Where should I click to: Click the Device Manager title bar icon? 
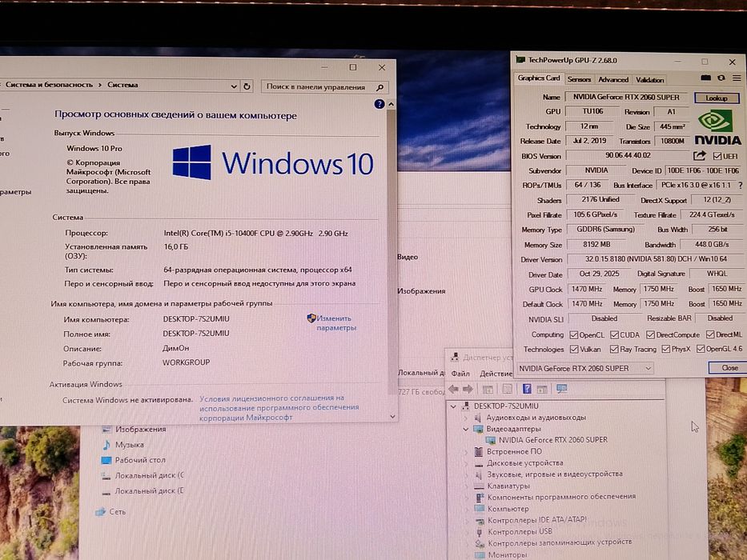pyautogui.click(x=455, y=357)
